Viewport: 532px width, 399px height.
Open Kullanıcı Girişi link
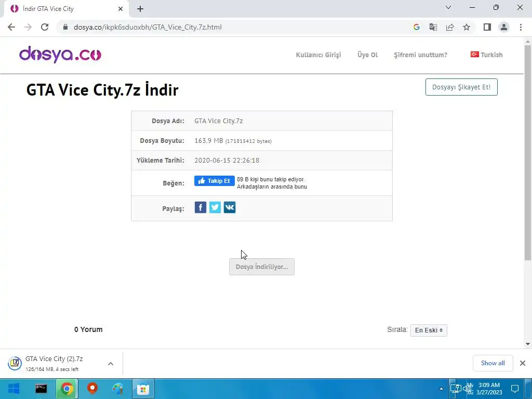[318, 55]
